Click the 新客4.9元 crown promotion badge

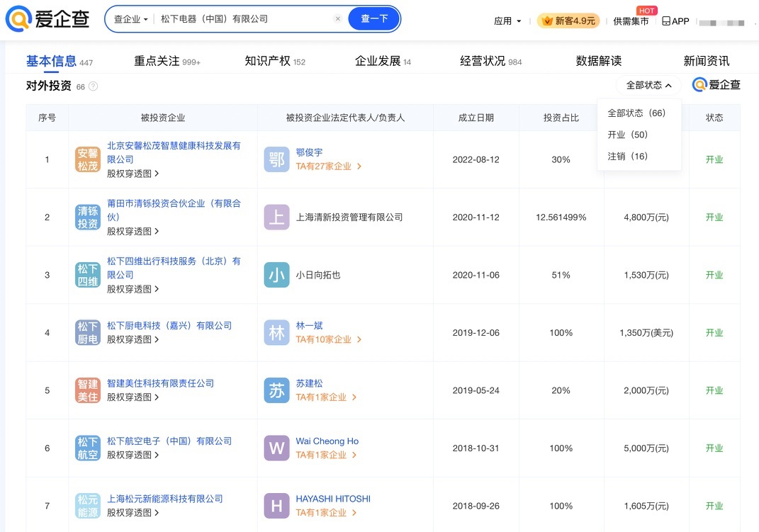click(x=568, y=21)
